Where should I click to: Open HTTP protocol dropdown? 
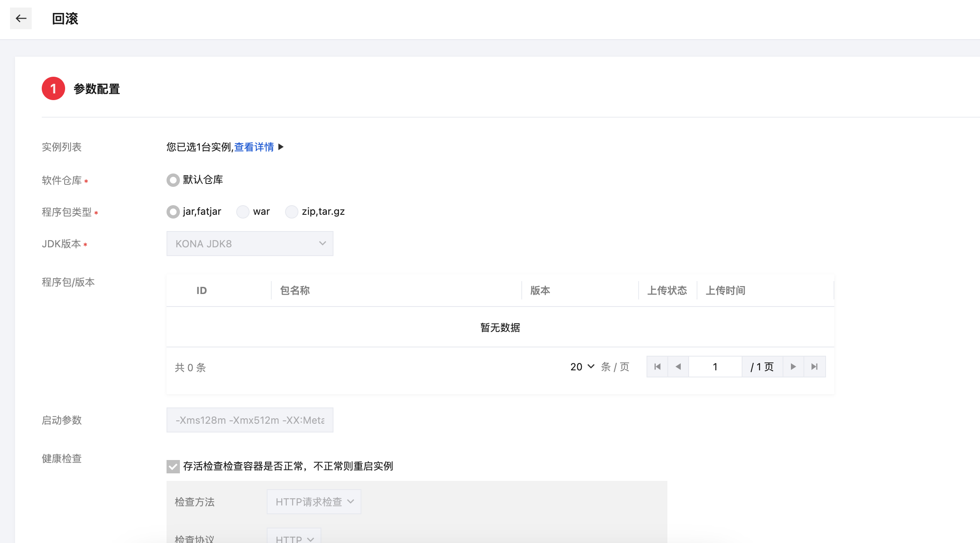tap(294, 538)
